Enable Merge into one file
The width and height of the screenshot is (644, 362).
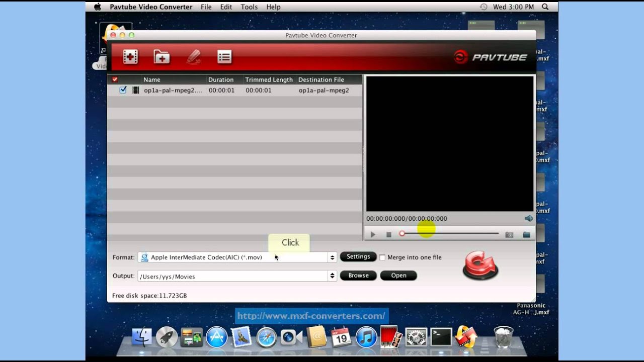click(x=382, y=257)
